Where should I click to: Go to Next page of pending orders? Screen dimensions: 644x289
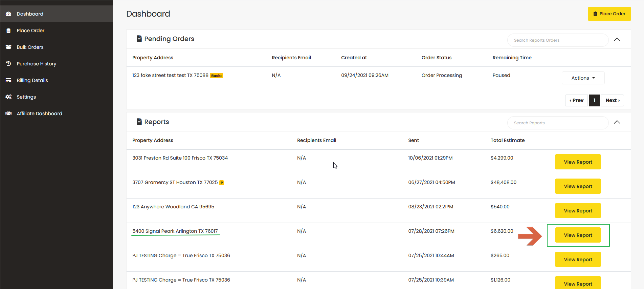click(612, 100)
